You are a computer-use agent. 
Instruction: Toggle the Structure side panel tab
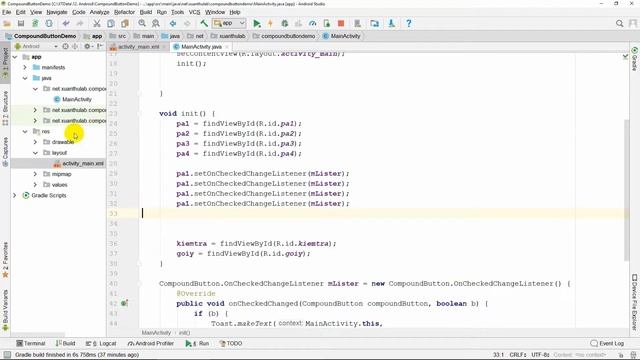coord(5,108)
